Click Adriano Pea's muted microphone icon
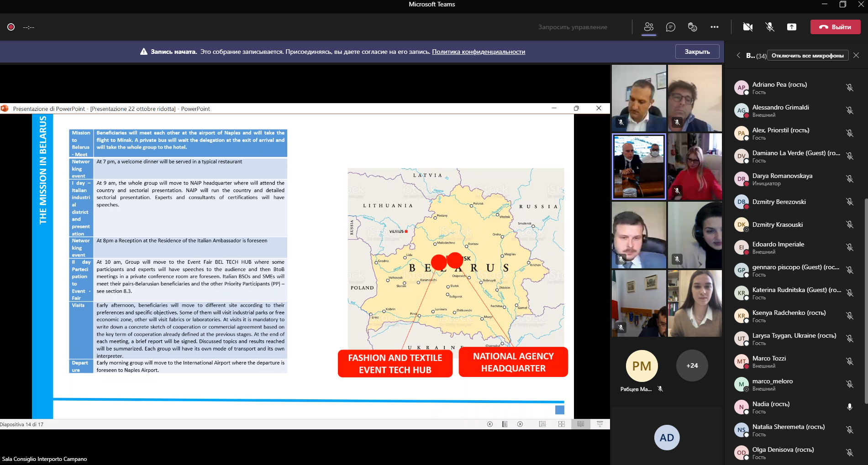This screenshot has width=868, height=465. 849,88
